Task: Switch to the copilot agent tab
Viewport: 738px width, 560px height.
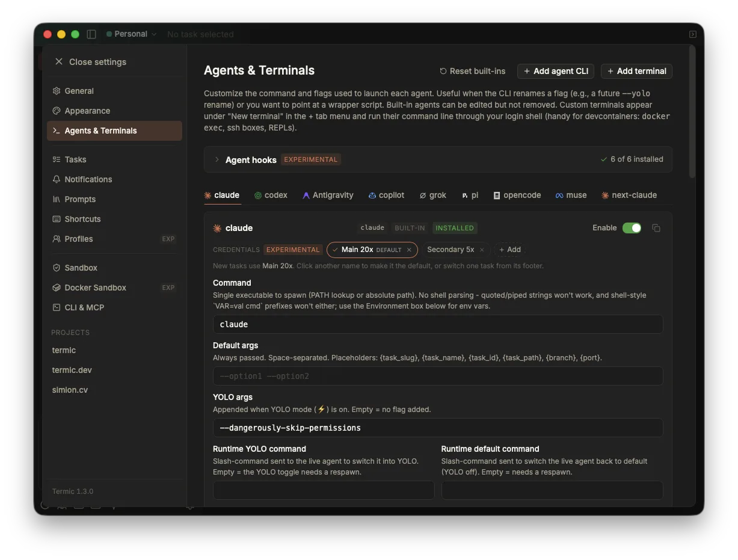Action: tap(386, 195)
